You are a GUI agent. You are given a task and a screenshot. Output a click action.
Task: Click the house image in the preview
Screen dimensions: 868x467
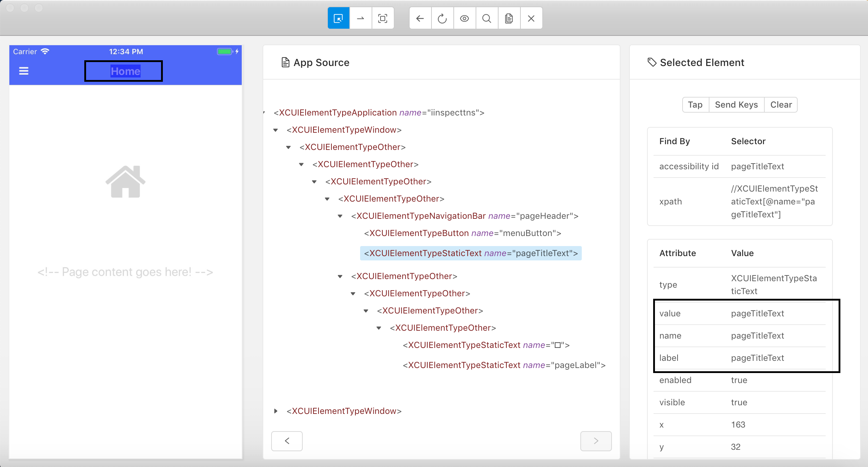coord(125,181)
